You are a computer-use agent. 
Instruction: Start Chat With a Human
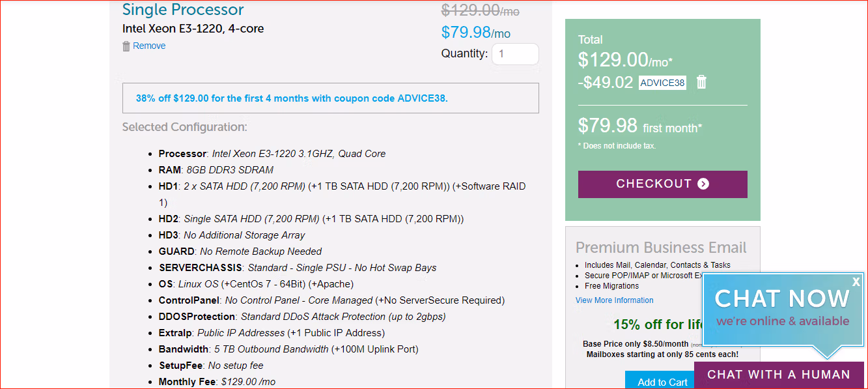pyautogui.click(x=779, y=375)
